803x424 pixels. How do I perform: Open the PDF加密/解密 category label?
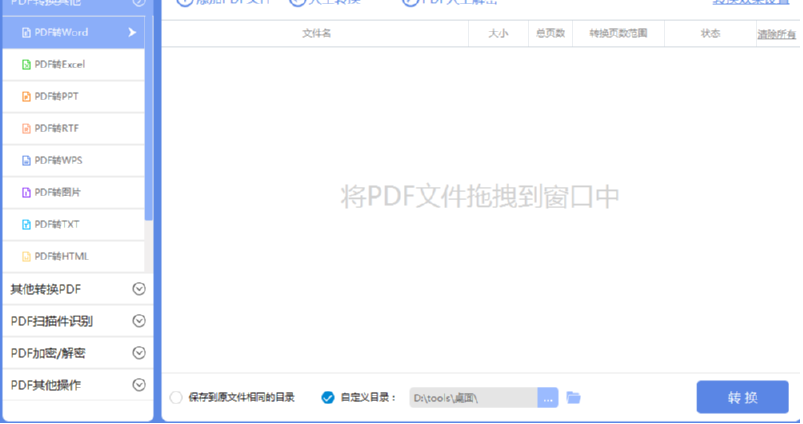click(x=48, y=353)
